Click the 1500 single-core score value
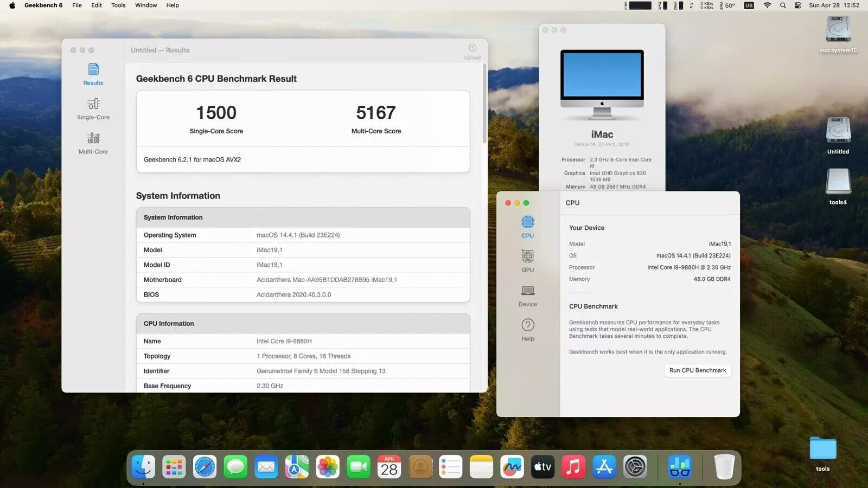868x488 pixels. [216, 113]
